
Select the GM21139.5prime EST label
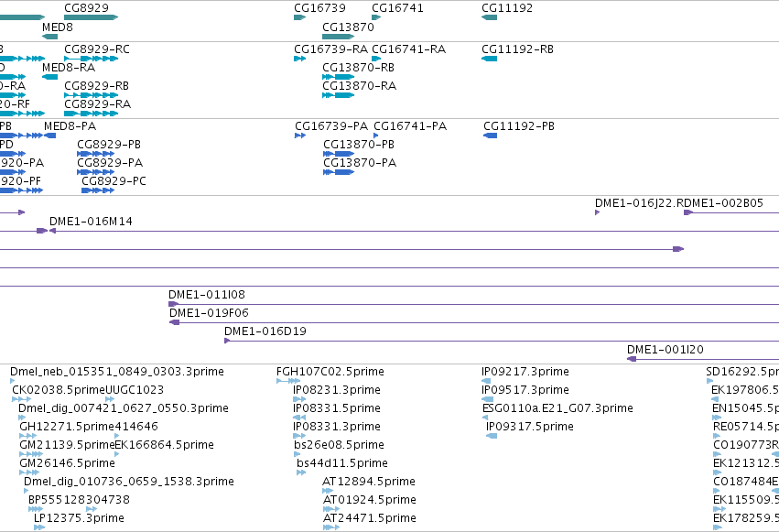tap(67, 445)
